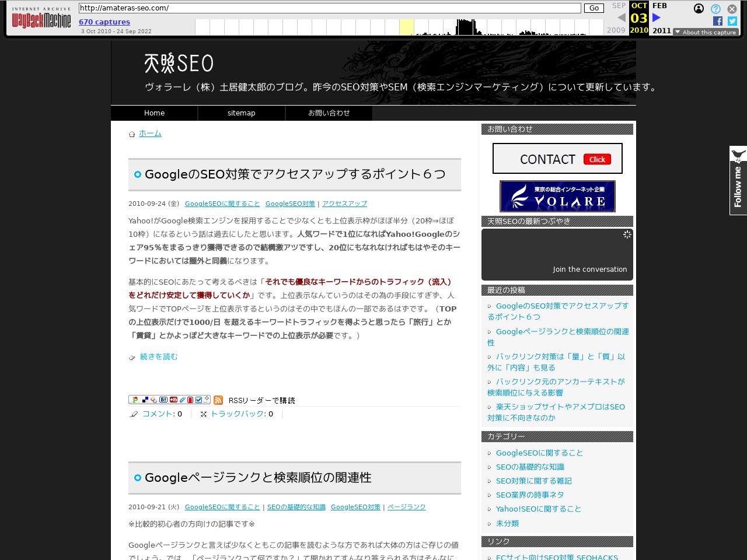Switch to the OCT 03 2010 capture date
Image resolution: width=747 pixels, height=560 pixels.
tap(638, 18)
